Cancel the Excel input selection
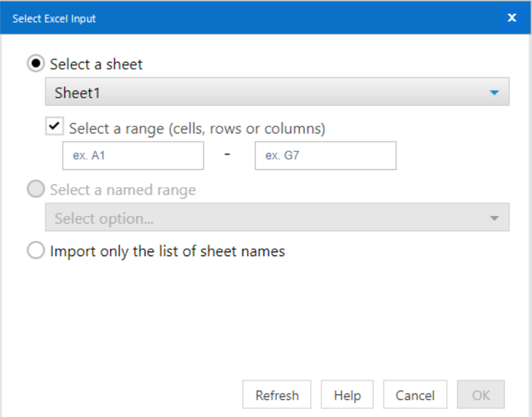 [414, 395]
